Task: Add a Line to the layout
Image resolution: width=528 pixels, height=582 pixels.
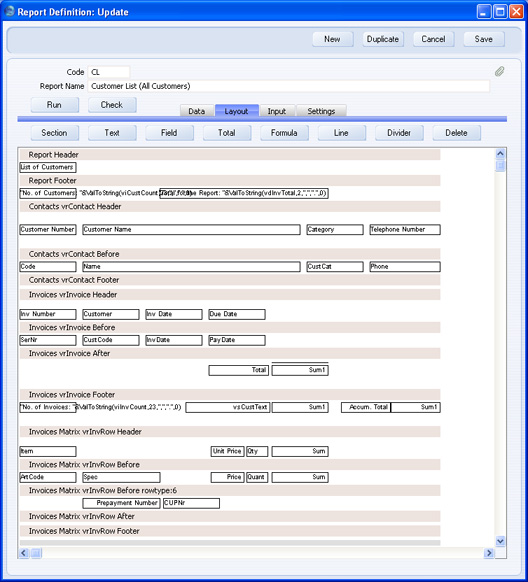Action: point(341,133)
